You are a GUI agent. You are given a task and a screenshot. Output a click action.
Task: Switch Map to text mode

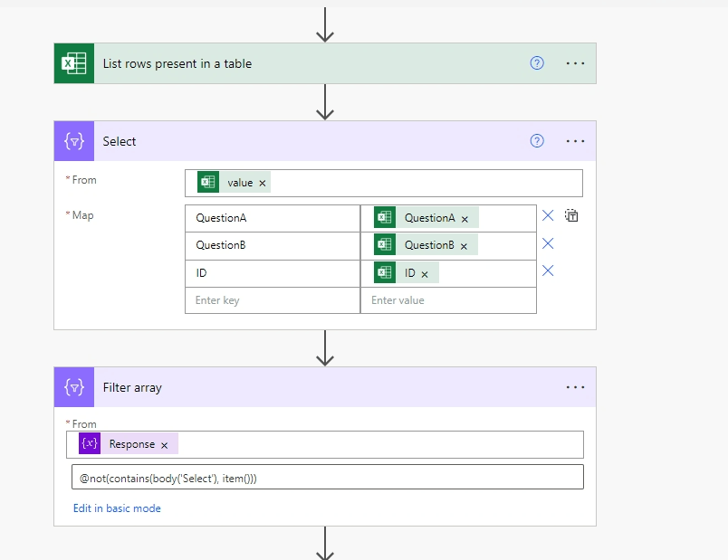[x=571, y=215]
